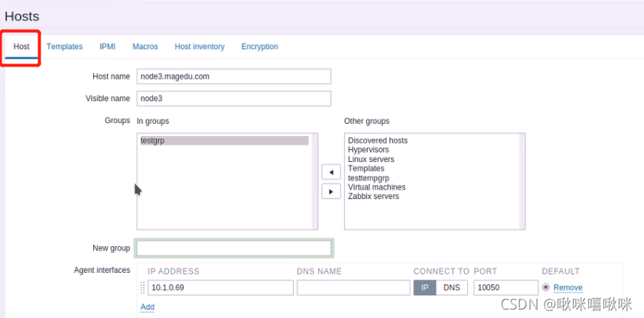The height and width of the screenshot is (318, 644).
Task: Select Virtual machines in Other groups
Action: point(376,187)
